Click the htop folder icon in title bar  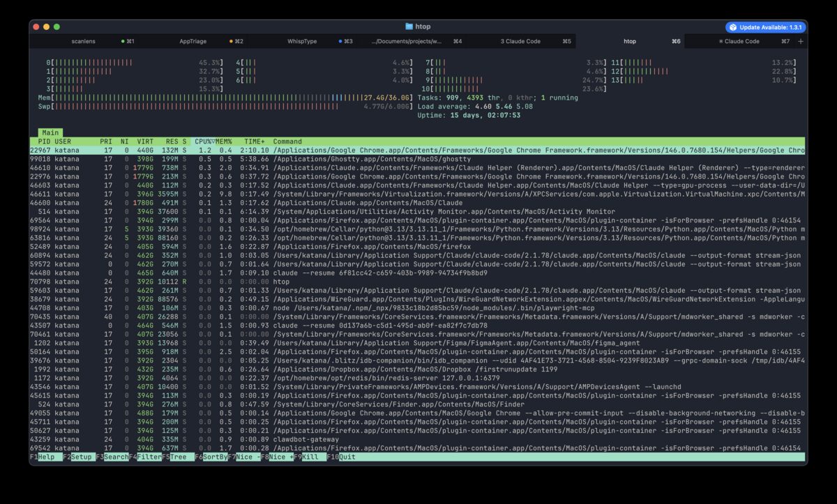pos(409,26)
